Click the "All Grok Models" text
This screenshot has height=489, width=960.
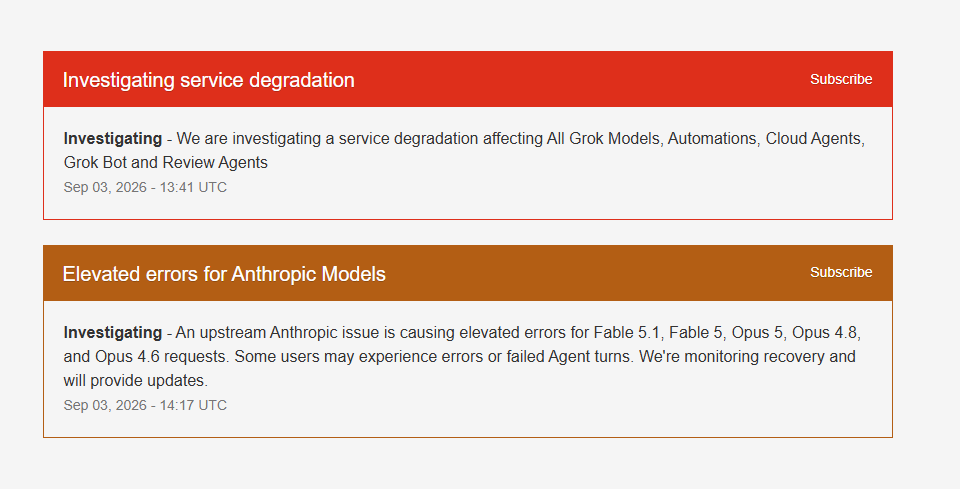pyautogui.click(x=604, y=139)
